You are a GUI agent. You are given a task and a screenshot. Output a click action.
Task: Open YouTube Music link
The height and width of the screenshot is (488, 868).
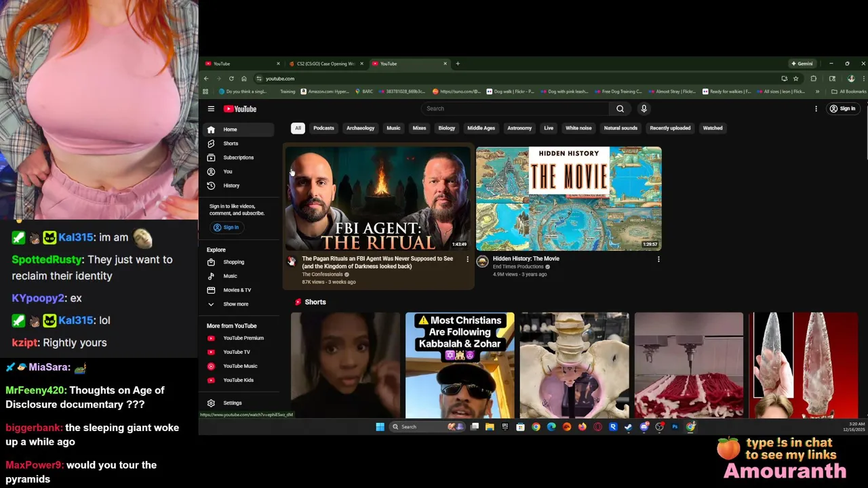coord(237,366)
